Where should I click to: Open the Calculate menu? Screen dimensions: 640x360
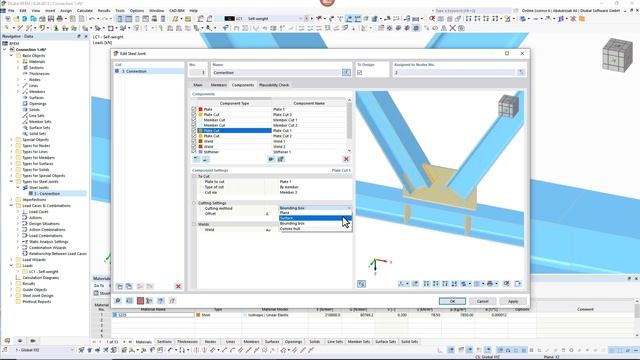pos(84,11)
